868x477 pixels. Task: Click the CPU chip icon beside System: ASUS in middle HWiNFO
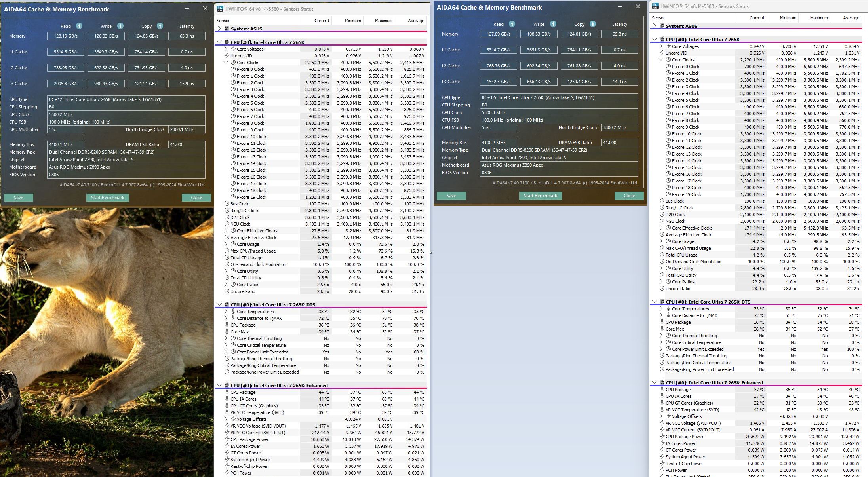point(227,29)
